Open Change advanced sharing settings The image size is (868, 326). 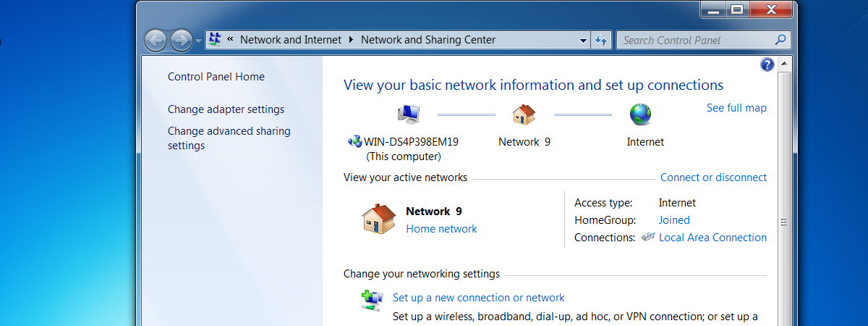[229, 138]
